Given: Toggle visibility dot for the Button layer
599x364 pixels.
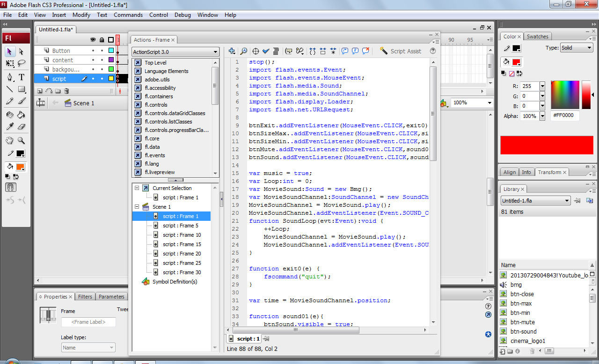Looking at the screenshot, I should pyautogui.click(x=93, y=51).
